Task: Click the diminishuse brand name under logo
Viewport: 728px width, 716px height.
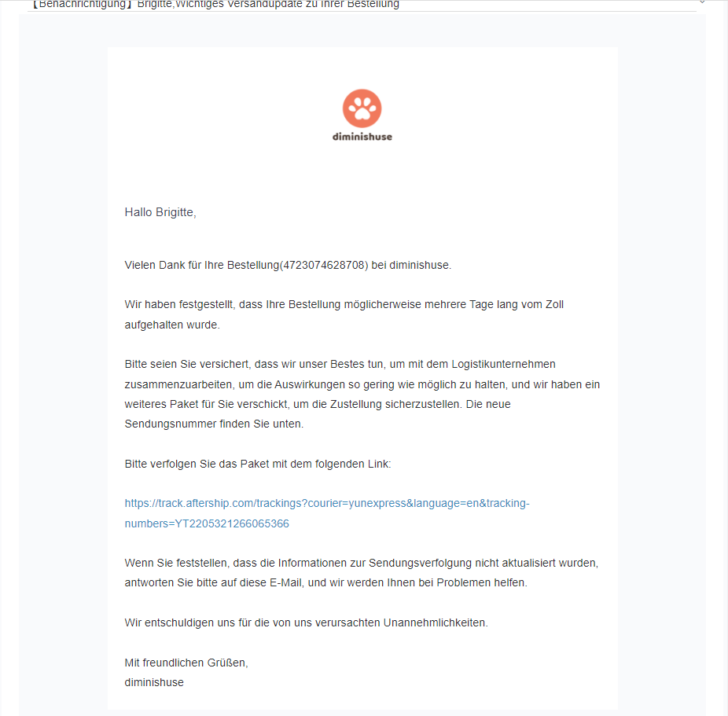Action: pos(362,137)
